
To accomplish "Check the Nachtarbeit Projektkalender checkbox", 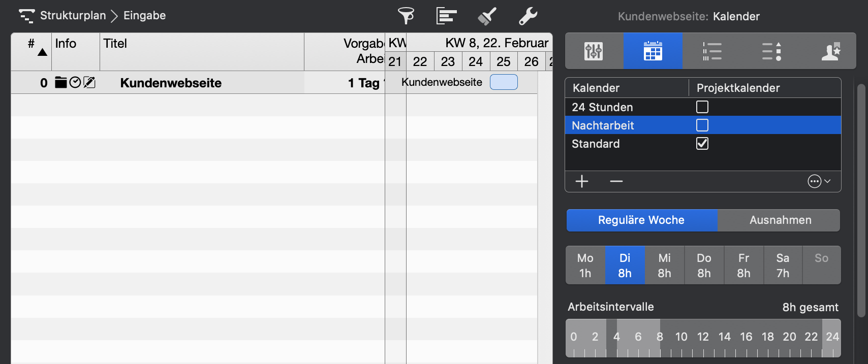I will point(702,125).
